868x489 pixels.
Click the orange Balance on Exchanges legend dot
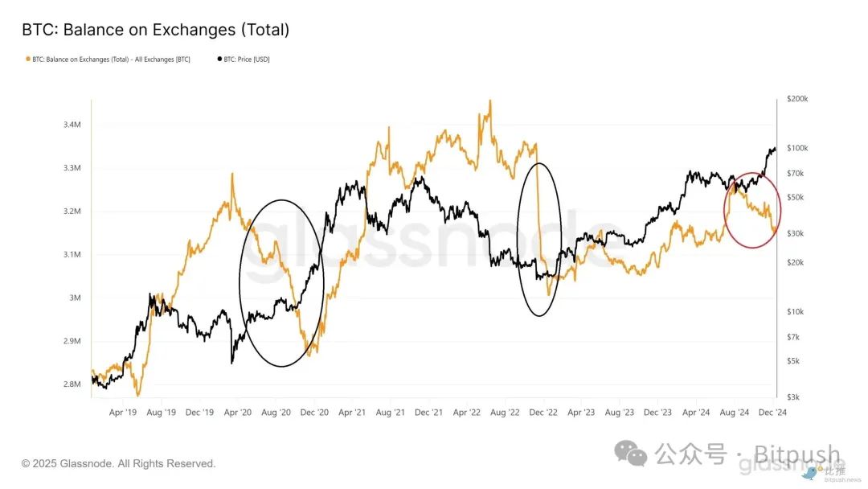point(27,60)
